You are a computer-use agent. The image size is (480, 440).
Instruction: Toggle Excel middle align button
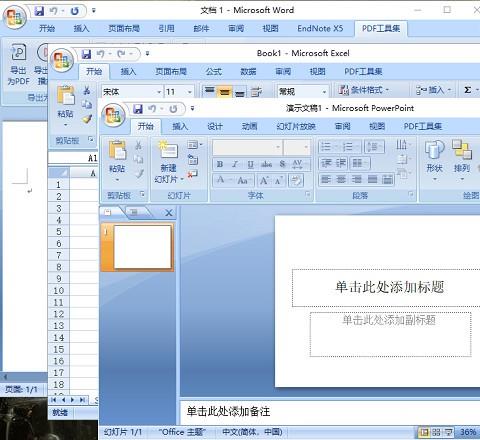[225, 91]
